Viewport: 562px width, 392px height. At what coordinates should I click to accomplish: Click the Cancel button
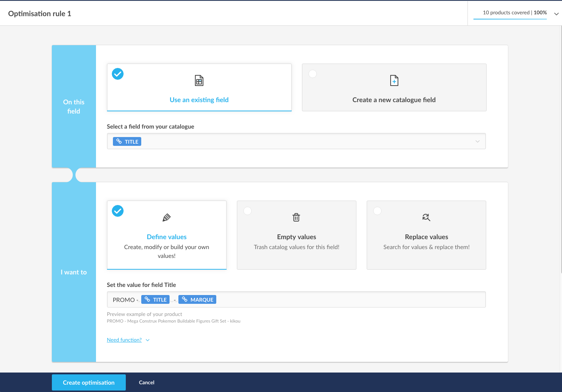point(146,382)
